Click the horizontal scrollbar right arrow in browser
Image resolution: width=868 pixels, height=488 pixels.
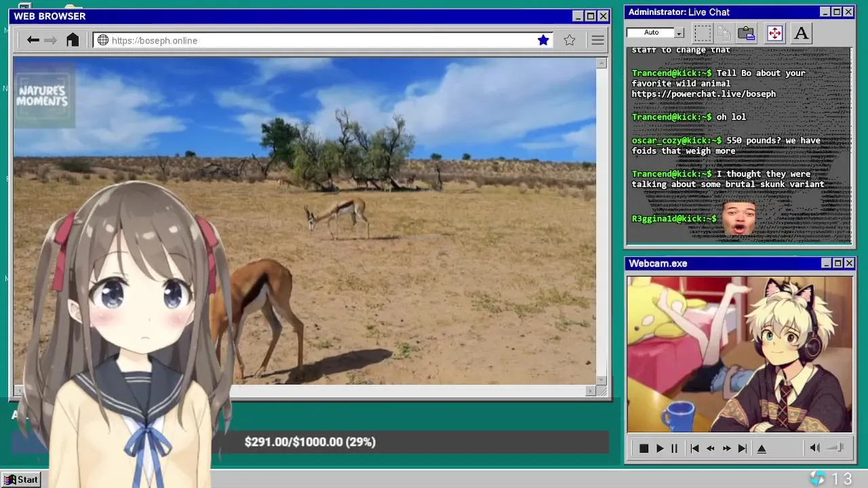(x=590, y=390)
